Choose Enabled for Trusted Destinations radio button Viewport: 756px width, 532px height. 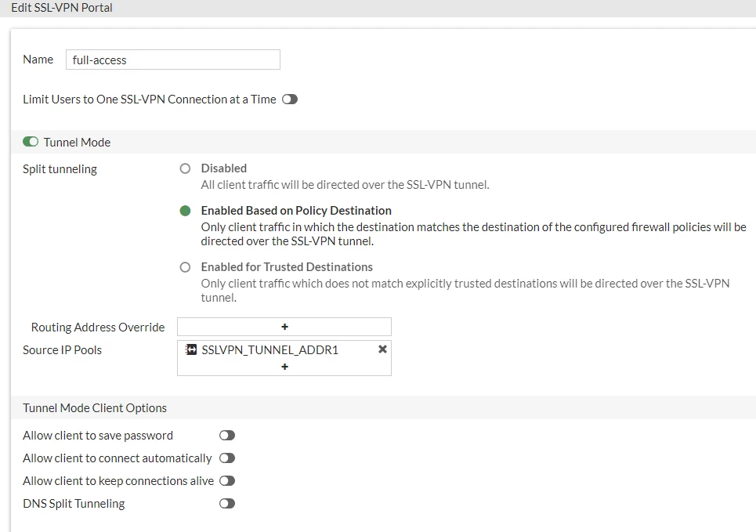coord(185,267)
